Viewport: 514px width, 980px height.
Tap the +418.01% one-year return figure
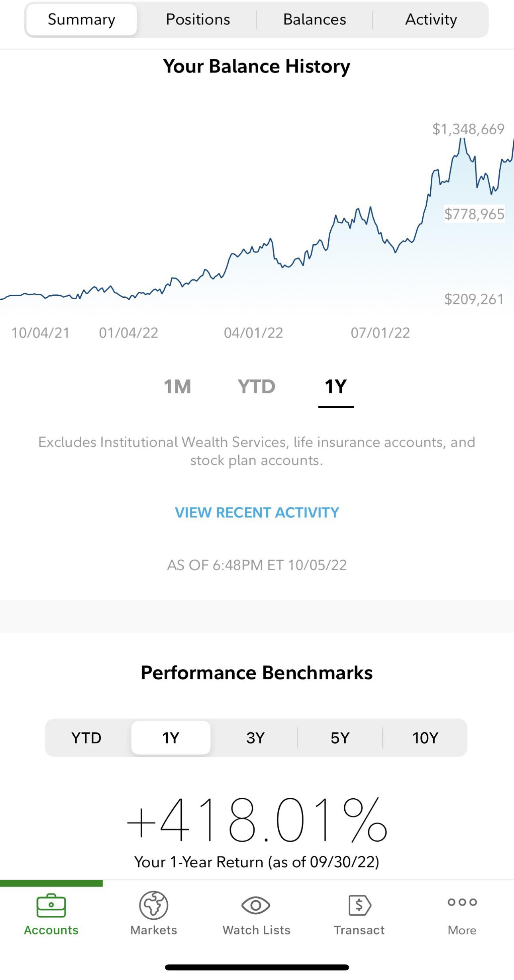[257, 820]
